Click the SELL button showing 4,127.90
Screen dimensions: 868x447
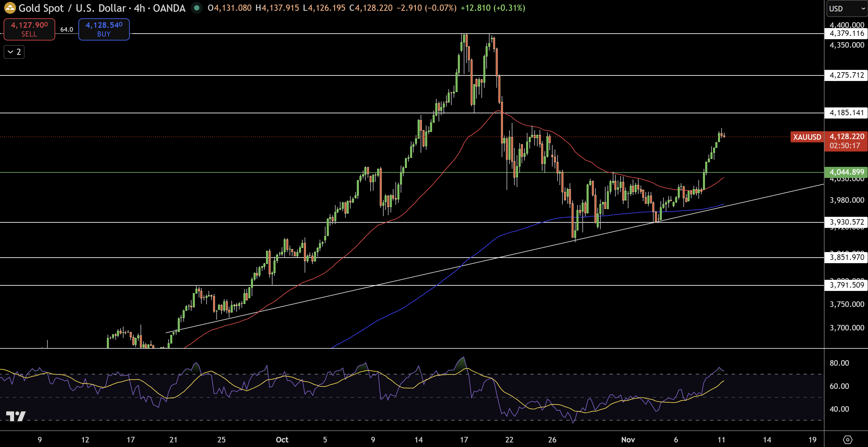29,29
